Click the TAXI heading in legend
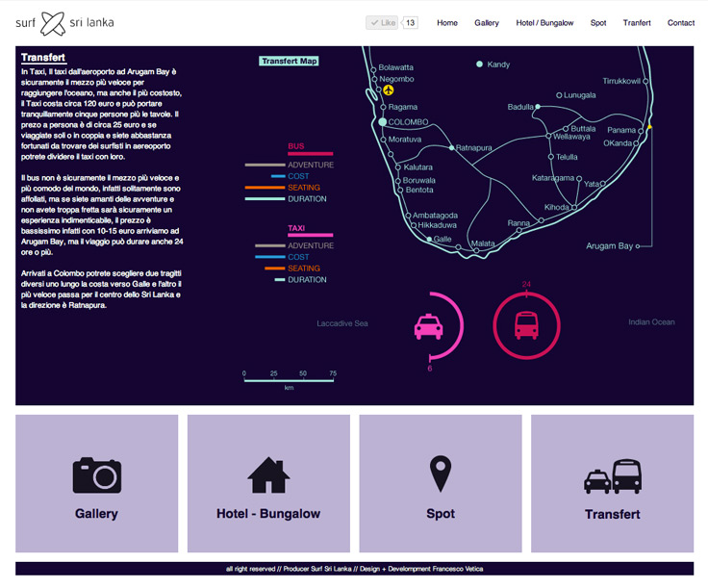Viewport: 708px width, 588px height. 296,228
